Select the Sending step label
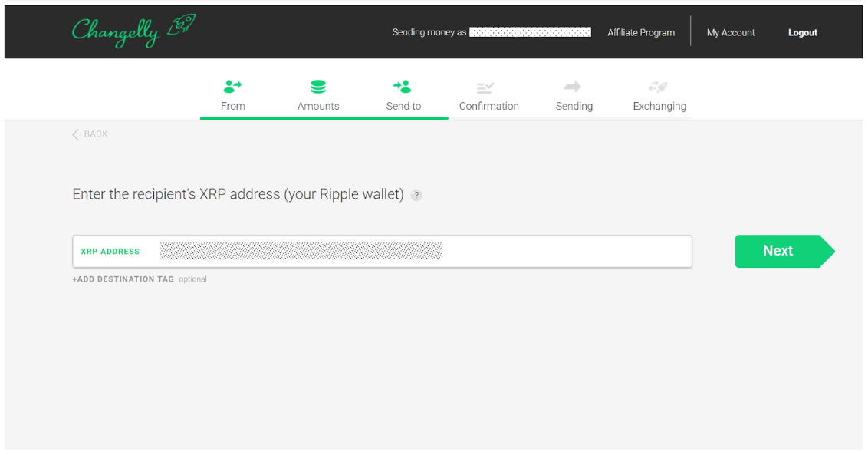Image resolution: width=868 pixels, height=455 pixels. [574, 106]
